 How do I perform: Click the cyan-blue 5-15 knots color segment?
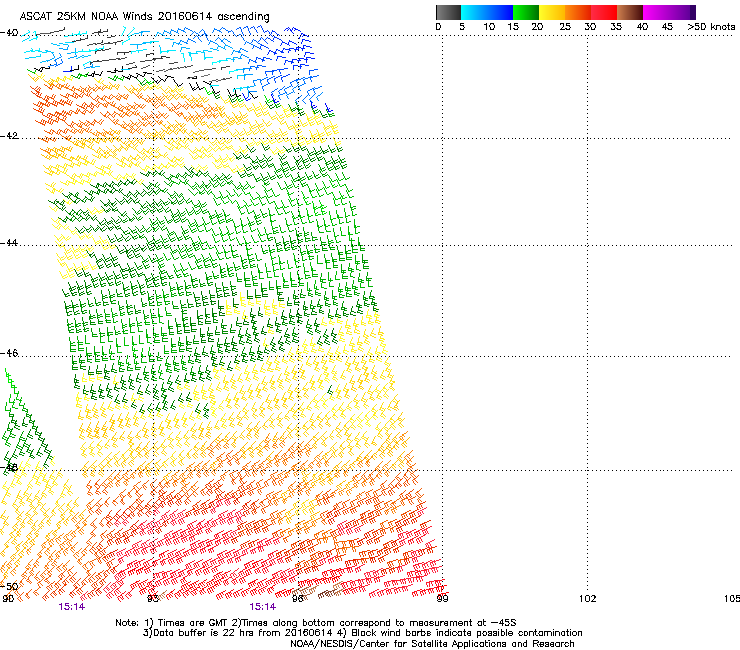(487, 12)
